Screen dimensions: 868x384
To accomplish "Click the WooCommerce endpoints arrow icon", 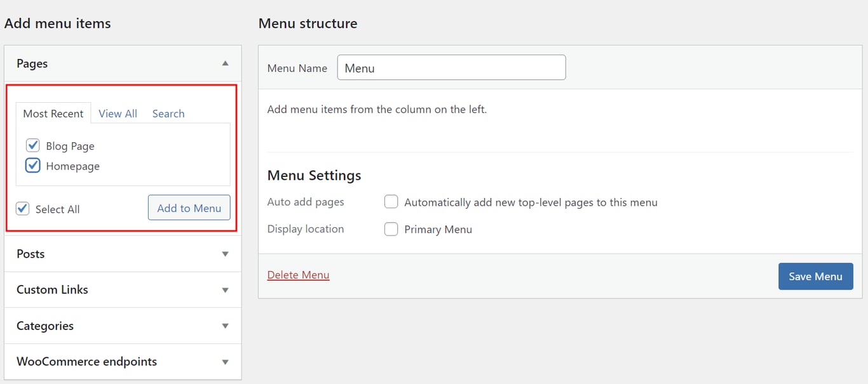I will tap(225, 361).
